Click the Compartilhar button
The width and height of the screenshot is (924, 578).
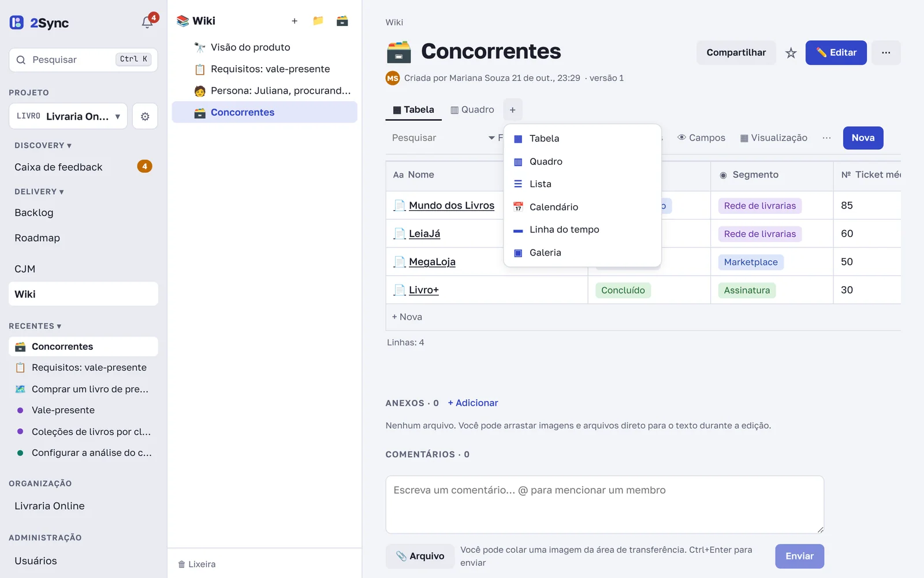pos(736,53)
